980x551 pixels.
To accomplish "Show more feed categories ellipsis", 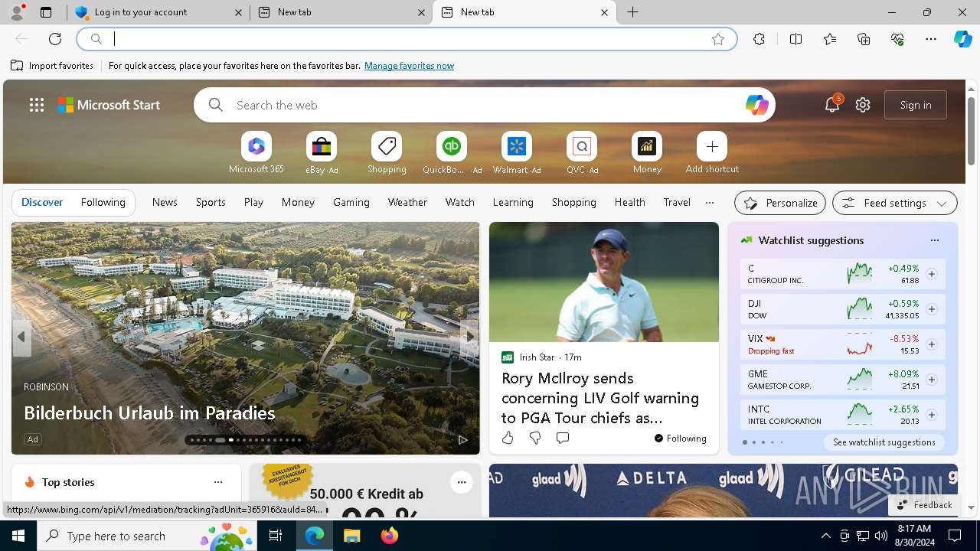I will tap(710, 203).
